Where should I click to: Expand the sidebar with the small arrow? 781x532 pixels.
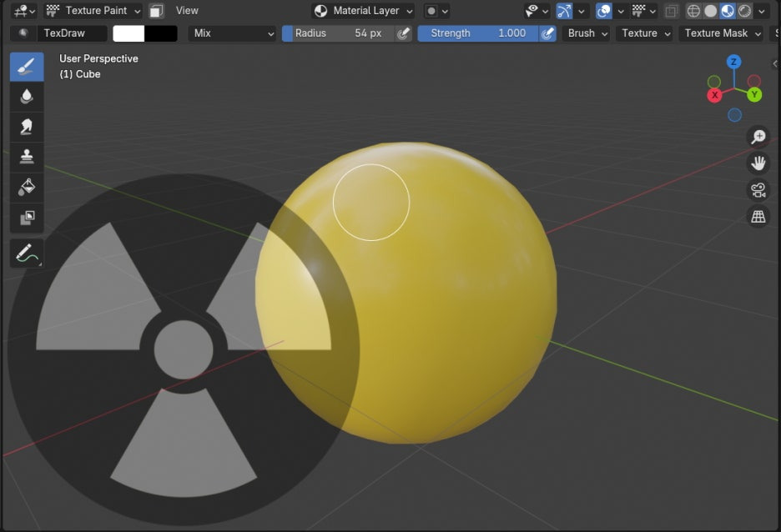775,63
